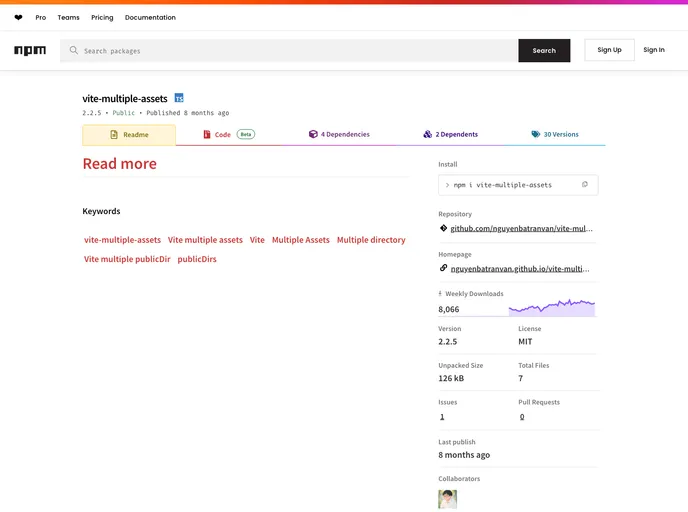Click the Sign In link
Image resolution: width=688 pixels, height=512 pixels.
(x=654, y=50)
